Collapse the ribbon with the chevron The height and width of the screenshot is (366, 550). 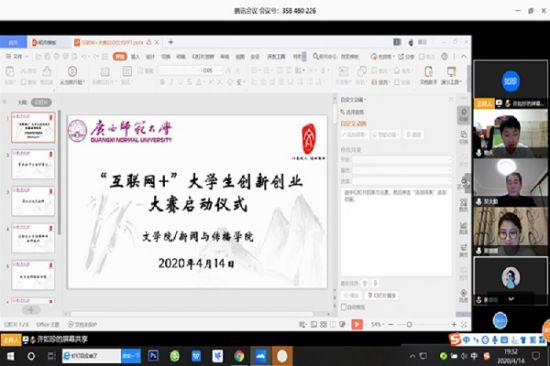point(464,56)
